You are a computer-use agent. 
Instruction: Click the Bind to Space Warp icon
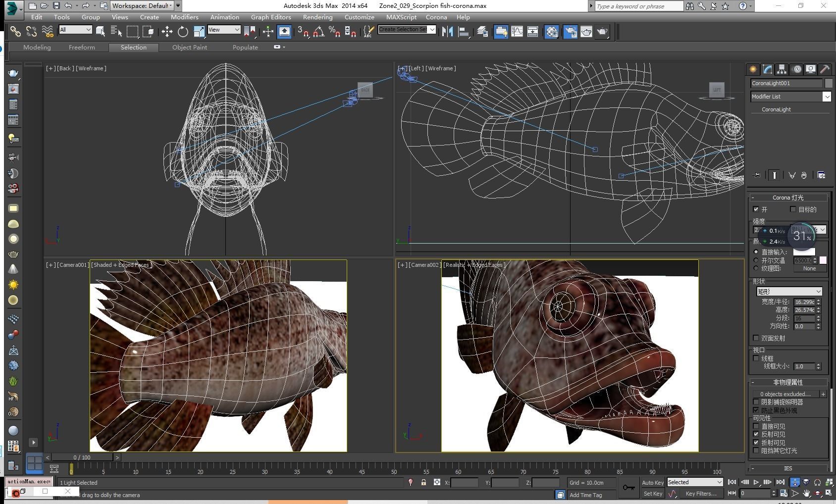pos(48,32)
